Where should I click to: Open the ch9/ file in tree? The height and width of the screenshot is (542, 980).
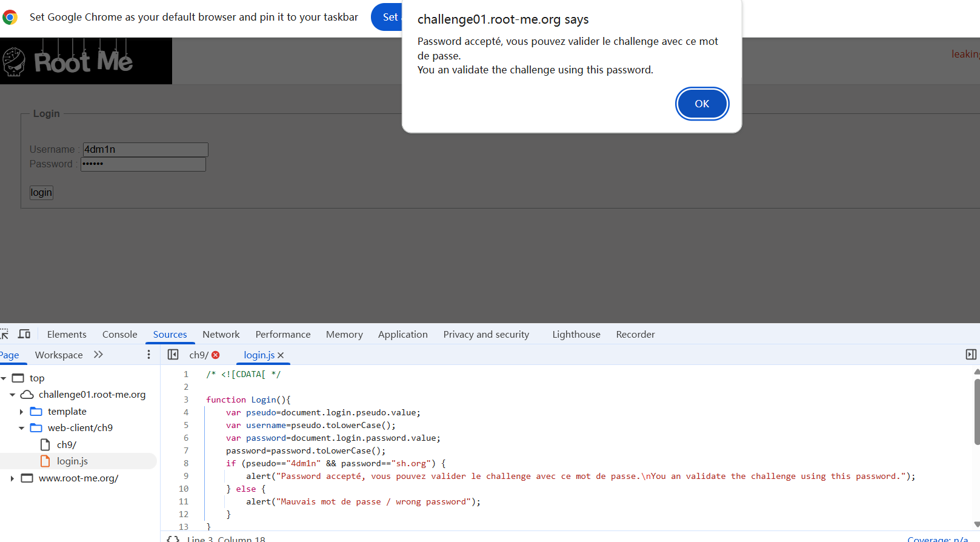(x=67, y=444)
